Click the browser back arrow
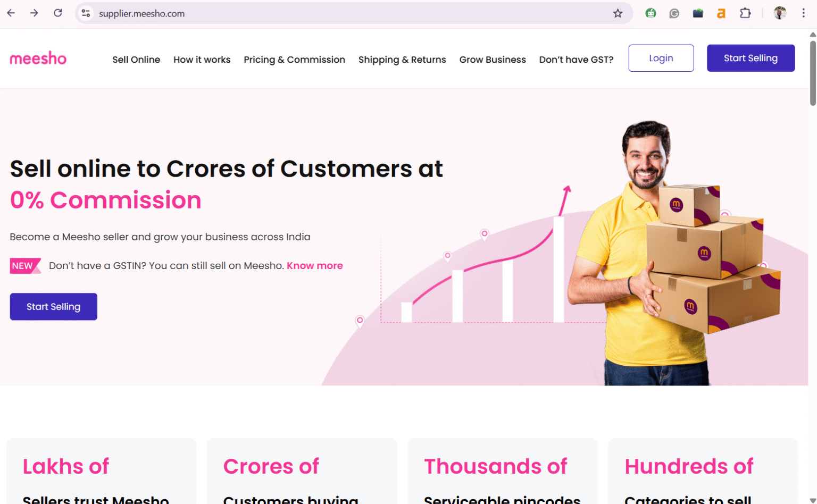Viewport: 817px width, 504px height. 11,13
